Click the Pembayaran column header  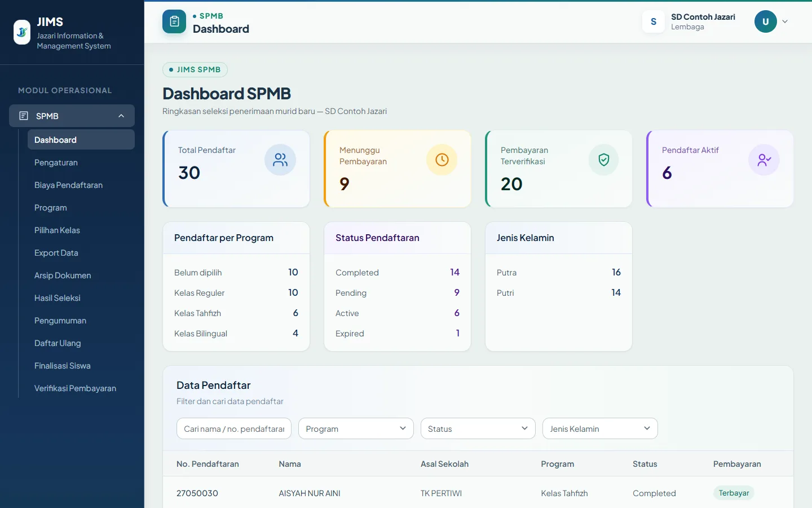[x=737, y=464]
